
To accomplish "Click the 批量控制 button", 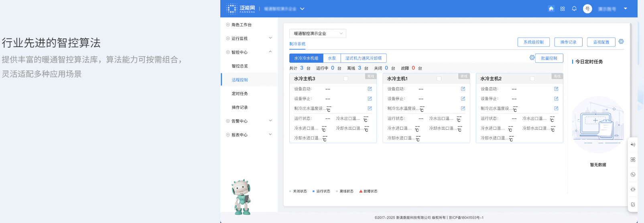I will coord(549,58).
